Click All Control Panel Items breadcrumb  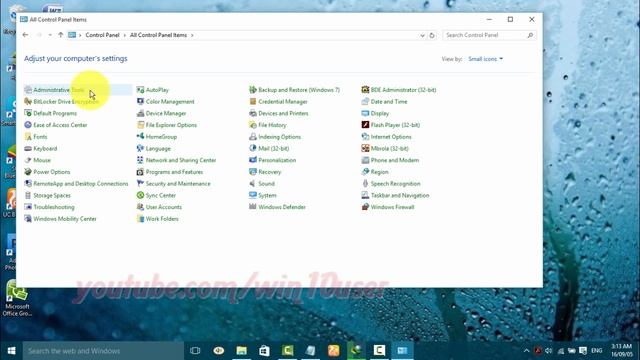tap(158, 35)
